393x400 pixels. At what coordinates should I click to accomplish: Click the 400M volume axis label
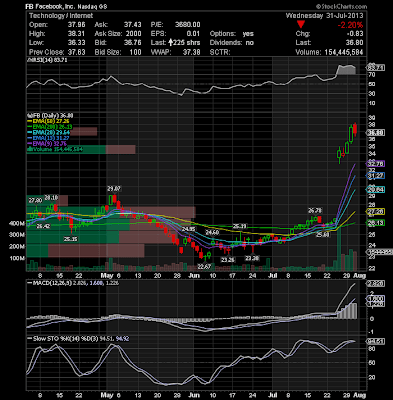click(17, 223)
